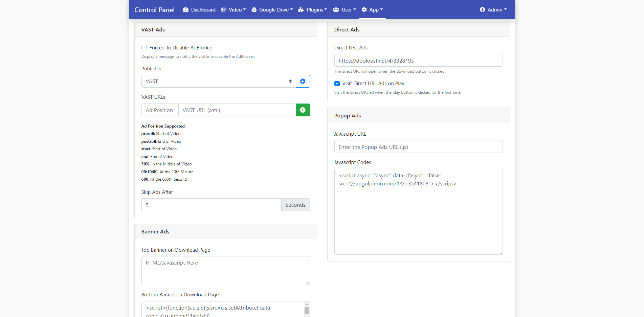Click the VAST Ads panel heading
This screenshot has width=644, height=317.
click(x=153, y=29)
